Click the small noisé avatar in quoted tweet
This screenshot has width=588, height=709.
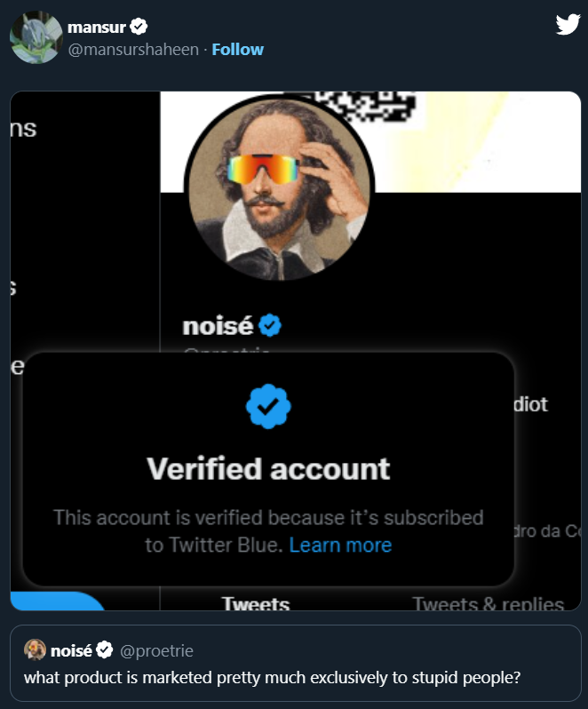pos(35,650)
